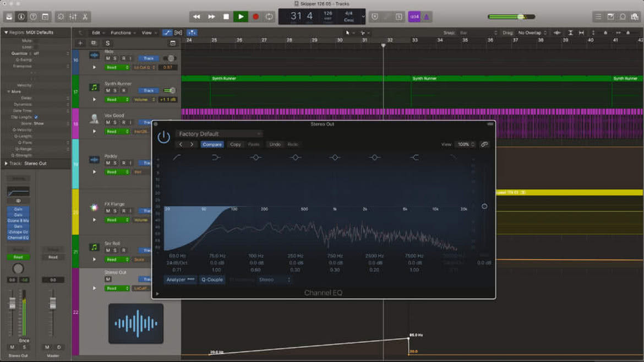Viewport: 644px width, 362px height.
Task: Enable the high-pass band at 60 Hz
Action: 177,158
